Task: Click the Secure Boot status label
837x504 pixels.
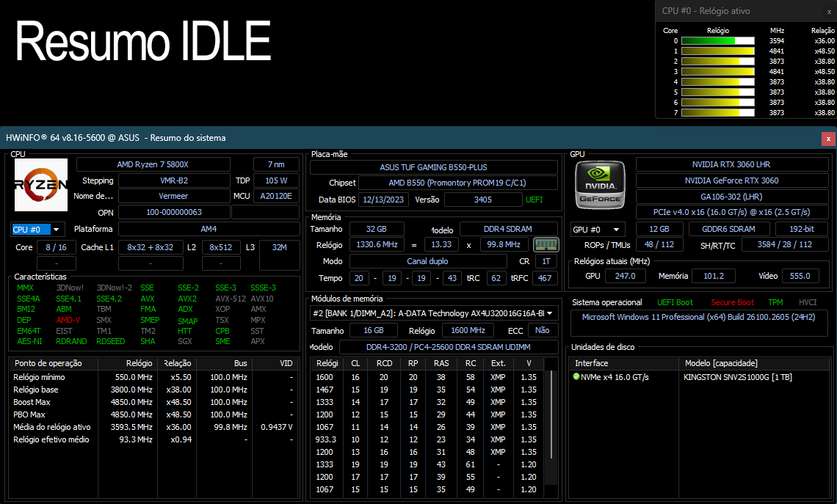Action: [733, 302]
